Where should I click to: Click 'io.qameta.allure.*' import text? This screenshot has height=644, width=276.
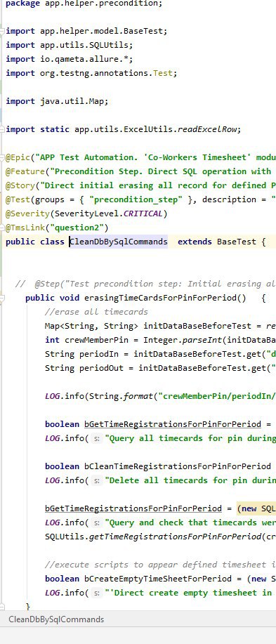[84, 59]
